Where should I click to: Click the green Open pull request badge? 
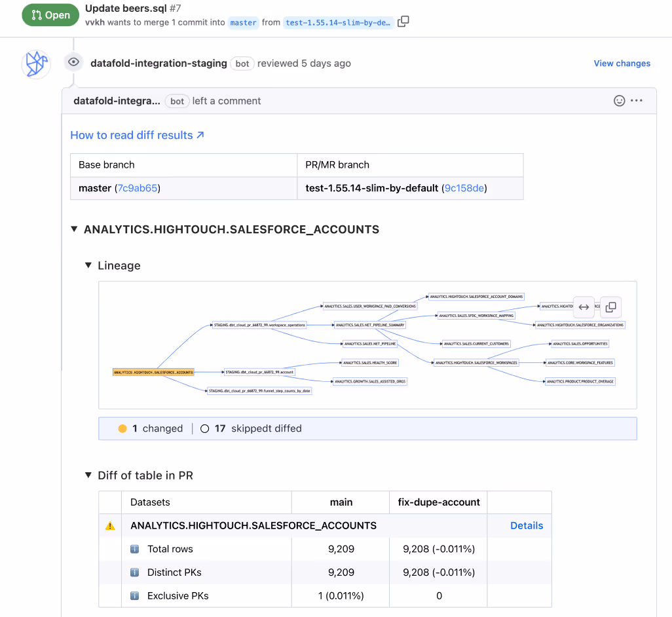click(50, 15)
